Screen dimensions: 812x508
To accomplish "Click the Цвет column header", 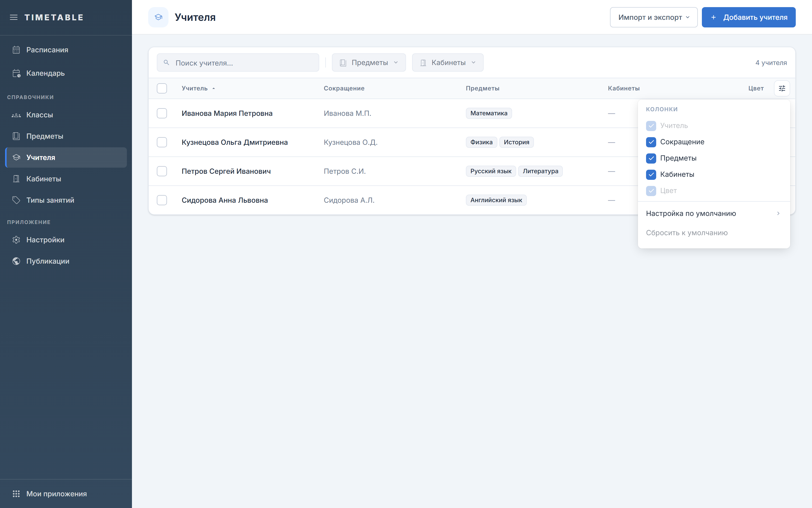I will [x=756, y=88].
